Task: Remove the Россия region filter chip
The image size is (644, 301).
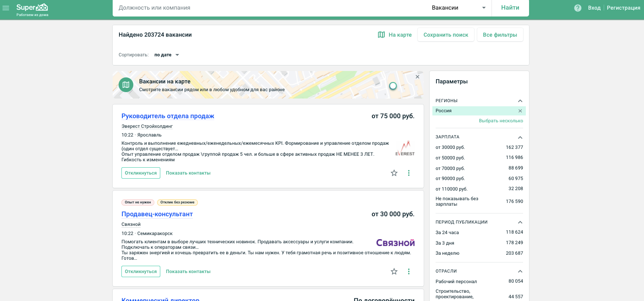Action: pos(520,110)
